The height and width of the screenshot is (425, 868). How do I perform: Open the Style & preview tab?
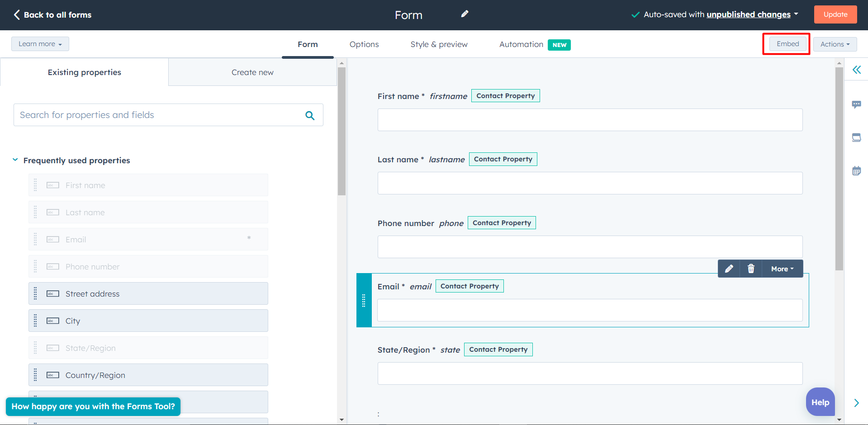(x=438, y=44)
